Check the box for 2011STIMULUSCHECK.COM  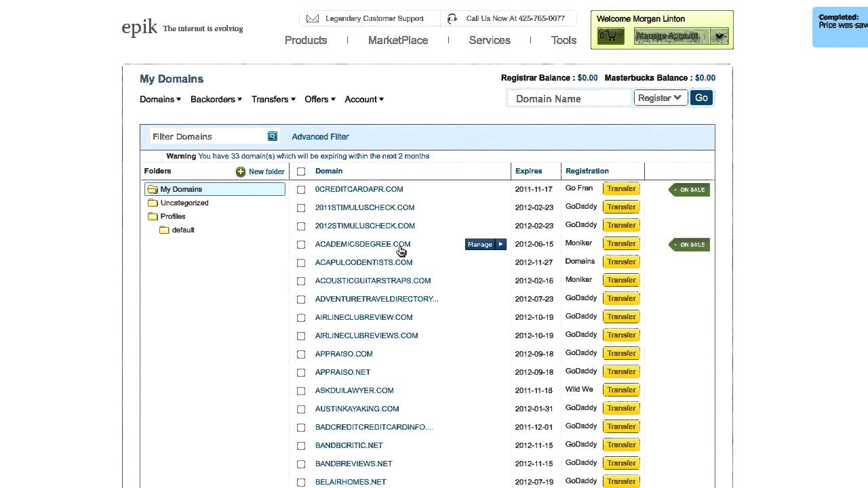pos(301,208)
